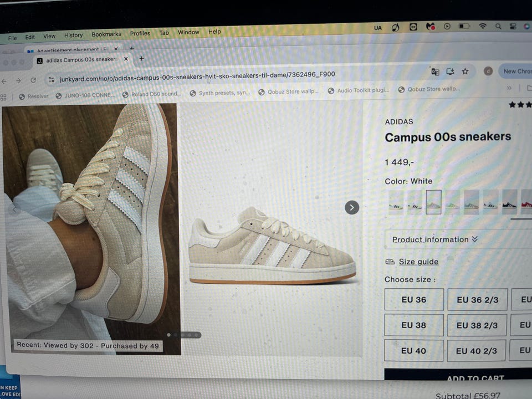Open the Tab menu

pos(164,33)
